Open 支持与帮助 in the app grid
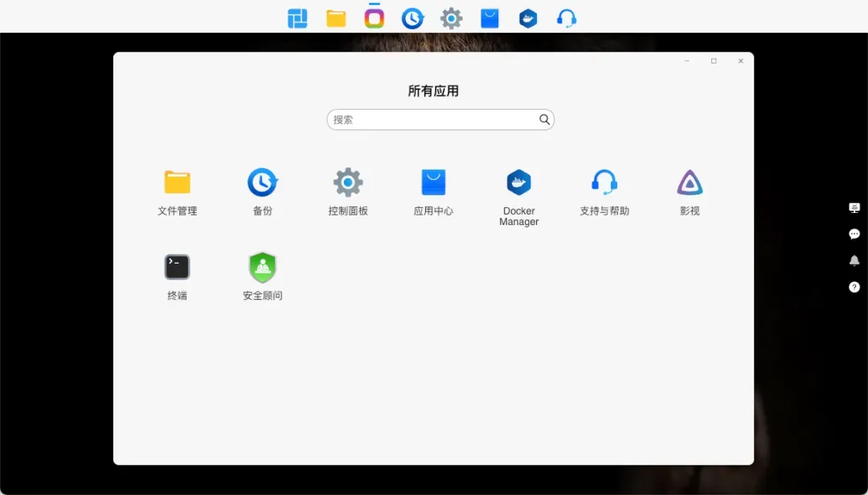 (604, 183)
